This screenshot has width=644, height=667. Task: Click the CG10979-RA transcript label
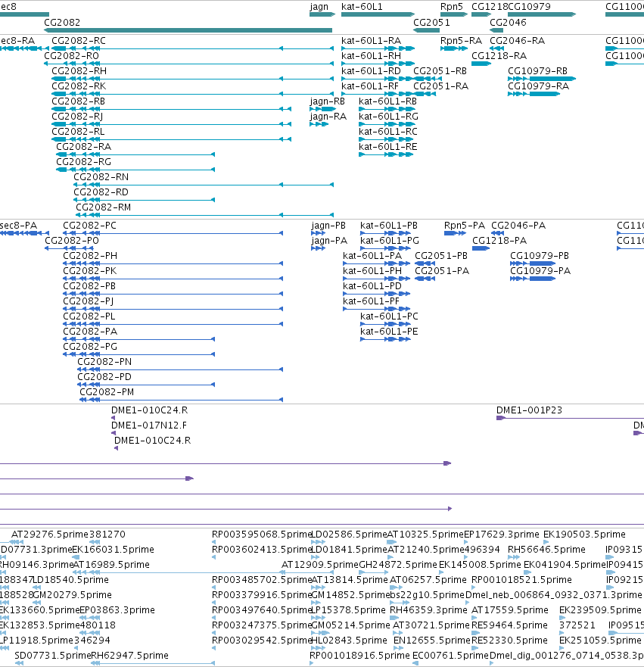[539, 86]
